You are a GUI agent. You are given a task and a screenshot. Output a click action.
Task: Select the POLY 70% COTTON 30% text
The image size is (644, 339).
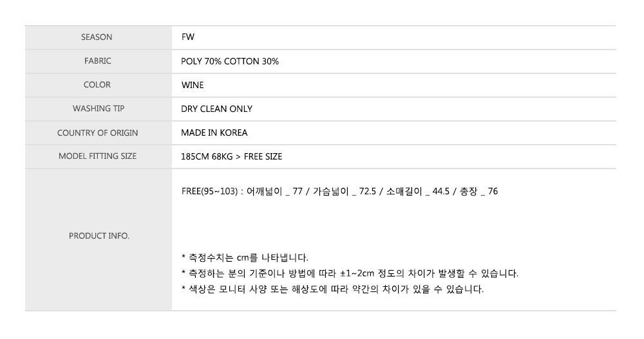click(230, 61)
